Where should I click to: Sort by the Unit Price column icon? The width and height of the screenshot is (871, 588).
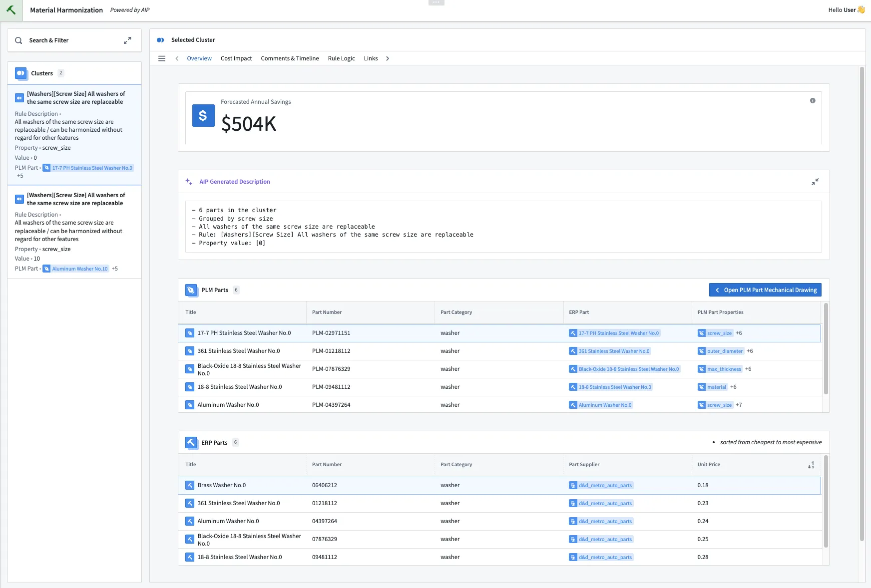[x=811, y=465]
